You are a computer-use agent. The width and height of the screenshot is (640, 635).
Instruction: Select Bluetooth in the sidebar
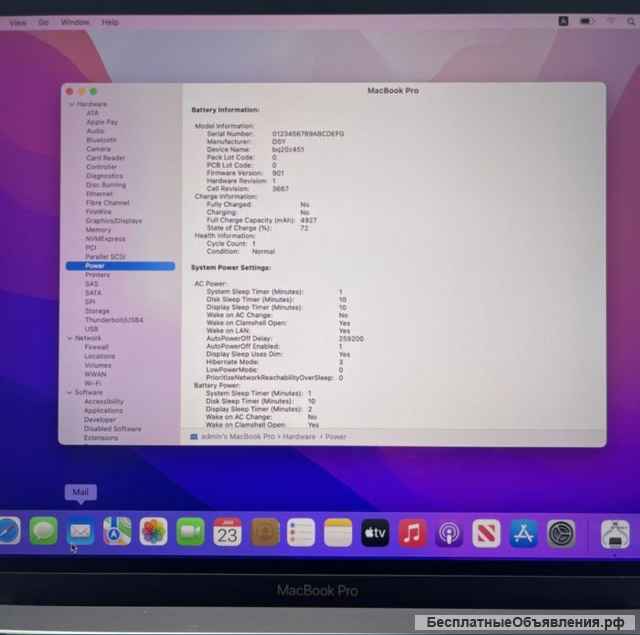[x=101, y=140]
